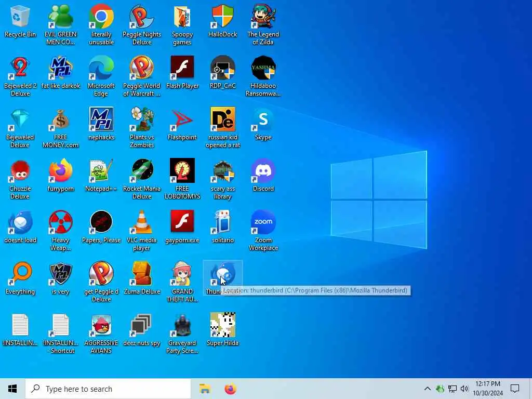
Task: Open Firefox from the taskbar
Action: [230, 389]
